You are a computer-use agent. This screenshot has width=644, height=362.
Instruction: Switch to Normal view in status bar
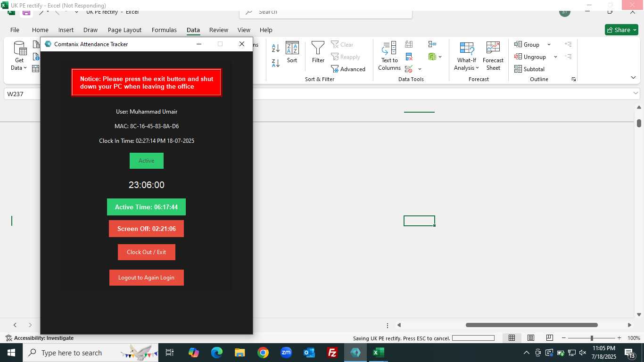512,338
